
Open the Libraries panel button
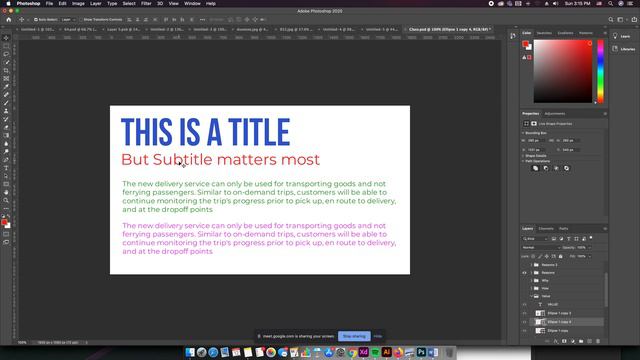click(624, 49)
